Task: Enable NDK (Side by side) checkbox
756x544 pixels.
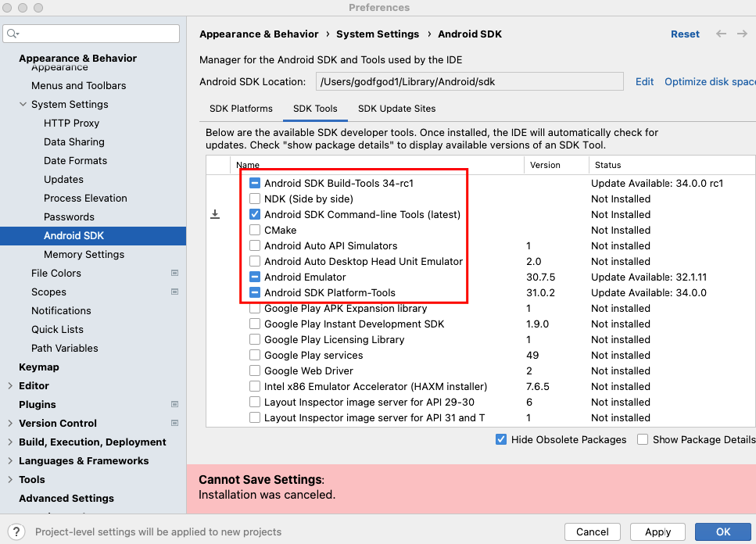Action: pyautogui.click(x=255, y=199)
